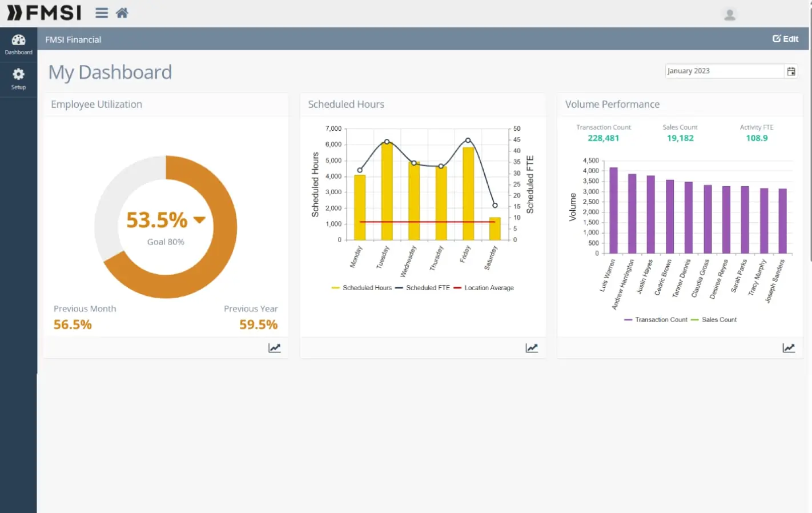The width and height of the screenshot is (812, 513).
Task: Open Volume Performance trend chart icon
Action: (789, 348)
